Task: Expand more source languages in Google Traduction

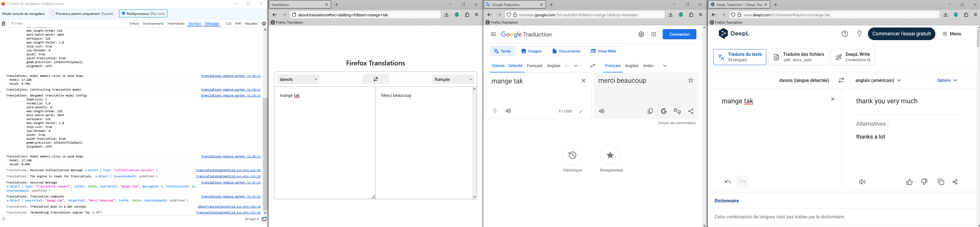Action: point(576,66)
